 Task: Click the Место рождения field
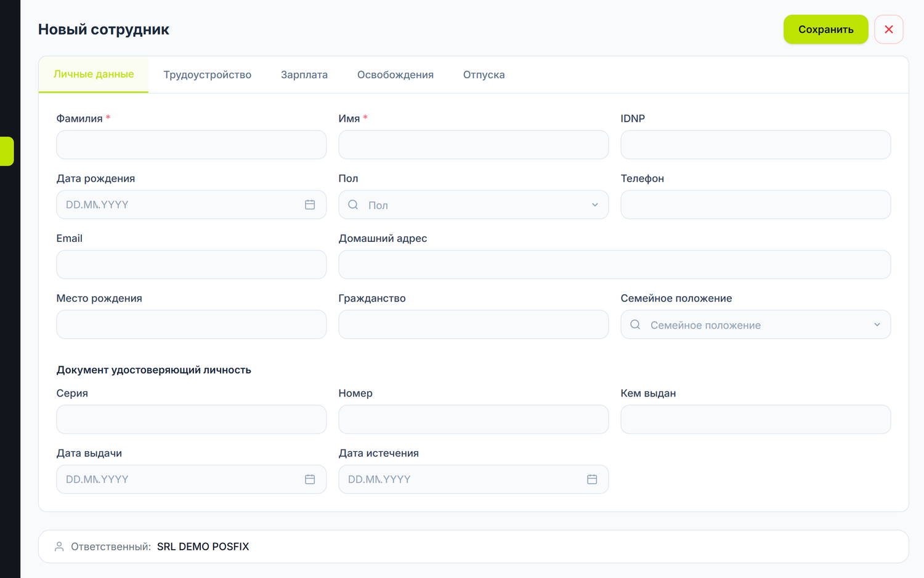pos(192,324)
